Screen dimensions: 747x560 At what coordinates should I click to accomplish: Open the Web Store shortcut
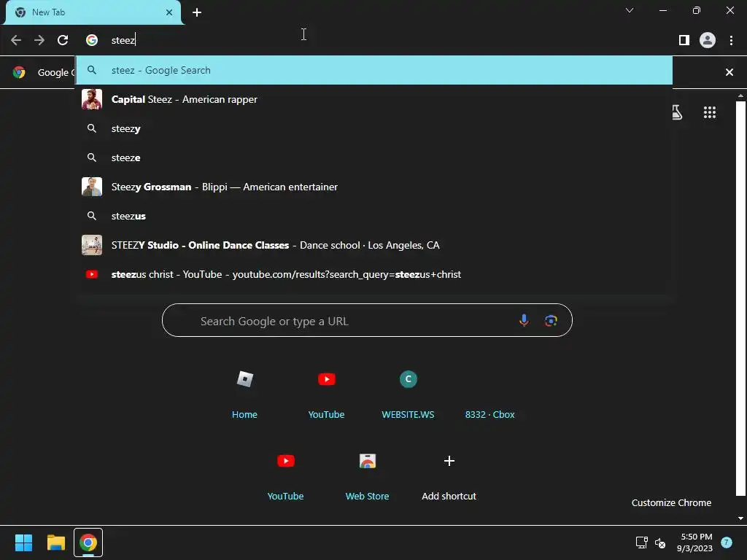368,475
